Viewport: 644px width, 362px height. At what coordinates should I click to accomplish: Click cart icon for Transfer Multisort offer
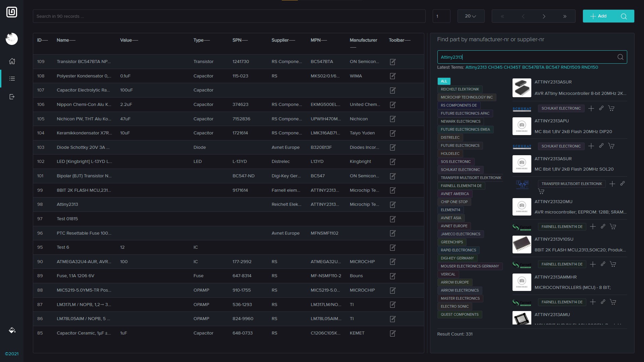(x=541, y=191)
